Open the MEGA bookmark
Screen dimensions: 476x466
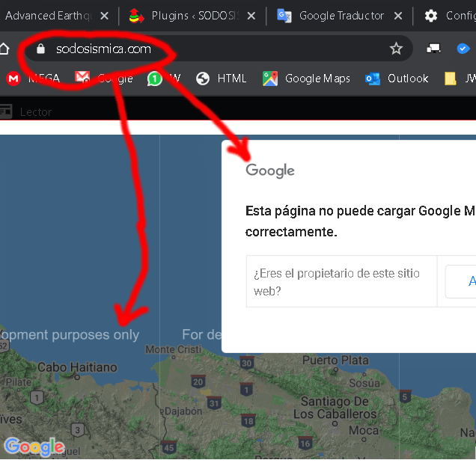[33, 79]
